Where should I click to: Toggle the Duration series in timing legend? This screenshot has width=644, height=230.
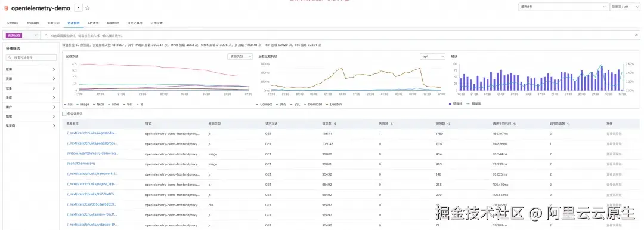(333, 104)
